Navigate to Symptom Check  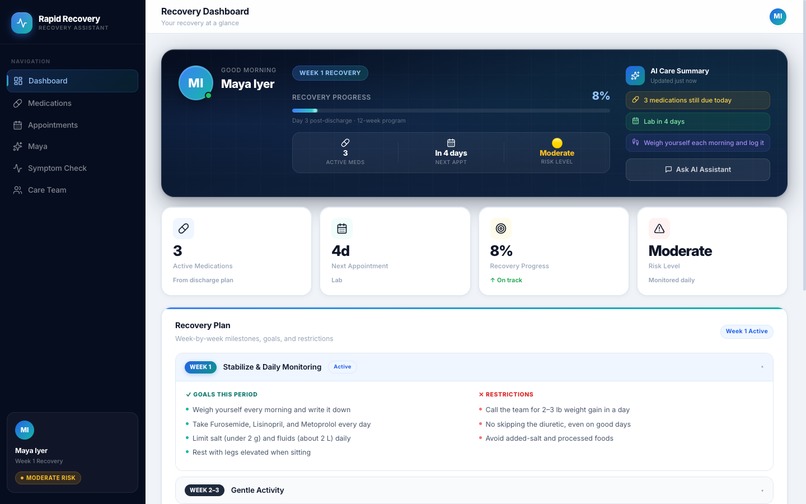[72, 168]
